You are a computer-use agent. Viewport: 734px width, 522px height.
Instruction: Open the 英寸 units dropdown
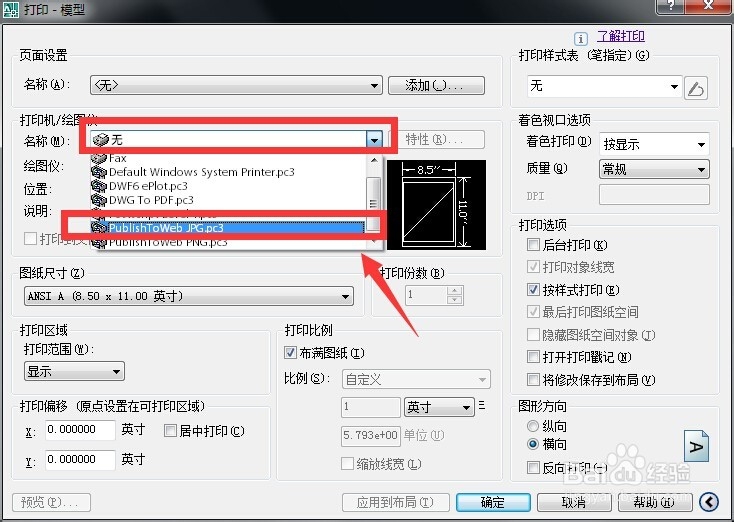coord(439,407)
